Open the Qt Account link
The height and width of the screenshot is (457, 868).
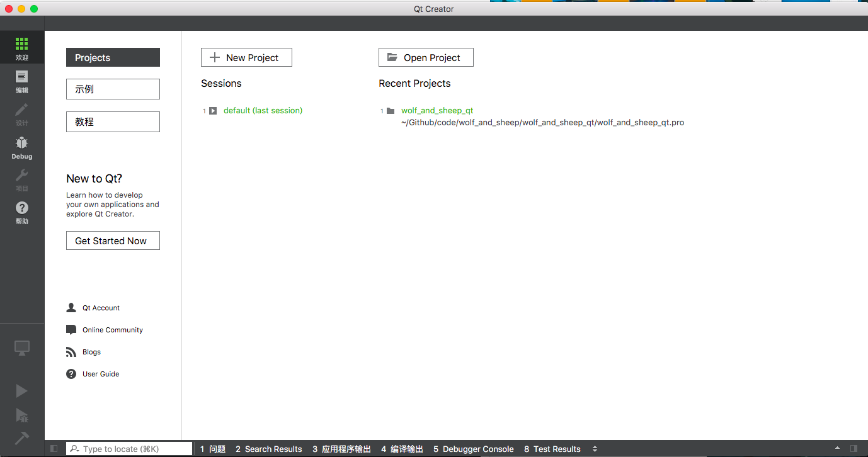pos(101,308)
